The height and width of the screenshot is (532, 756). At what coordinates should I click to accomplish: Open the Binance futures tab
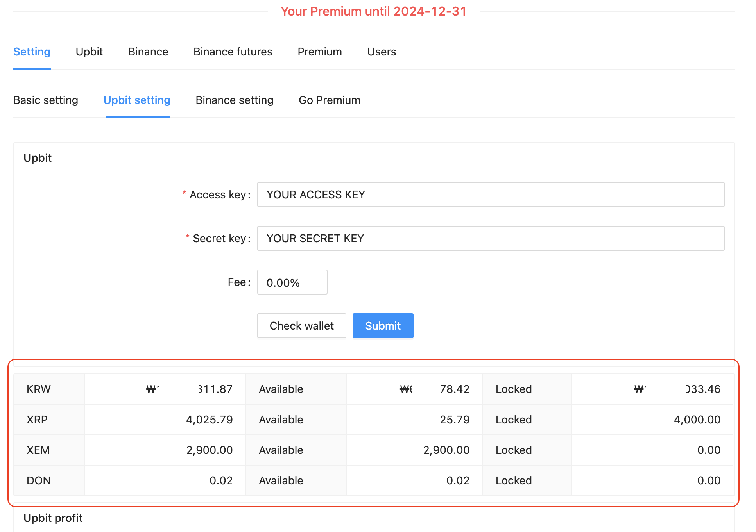click(233, 52)
